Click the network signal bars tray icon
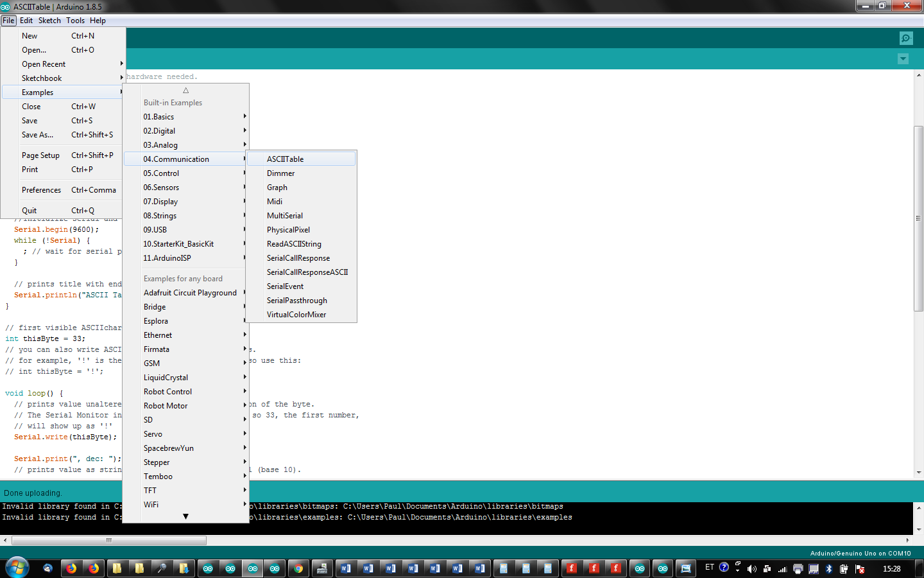924x578 pixels. pos(782,569)
